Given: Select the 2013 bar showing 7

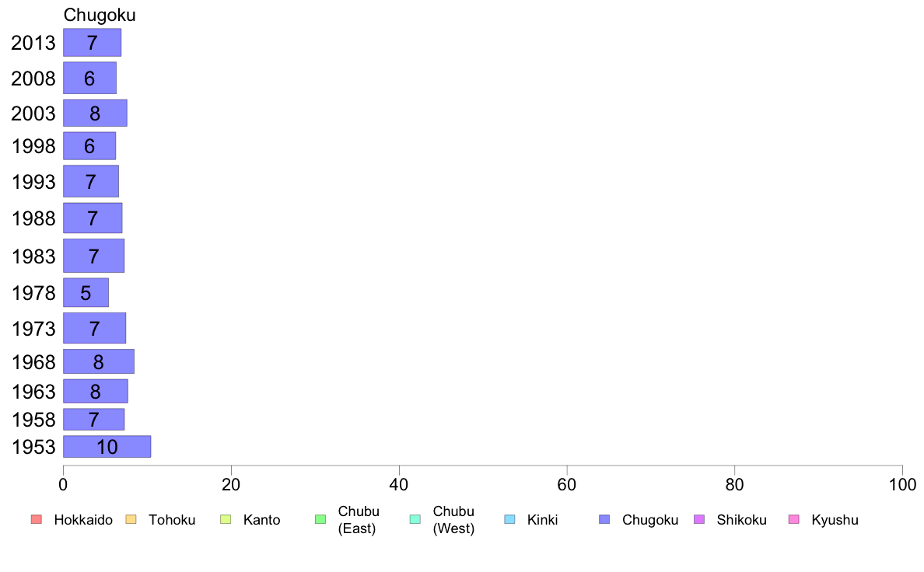Looking at the screenshot, I should click(92, 43).
